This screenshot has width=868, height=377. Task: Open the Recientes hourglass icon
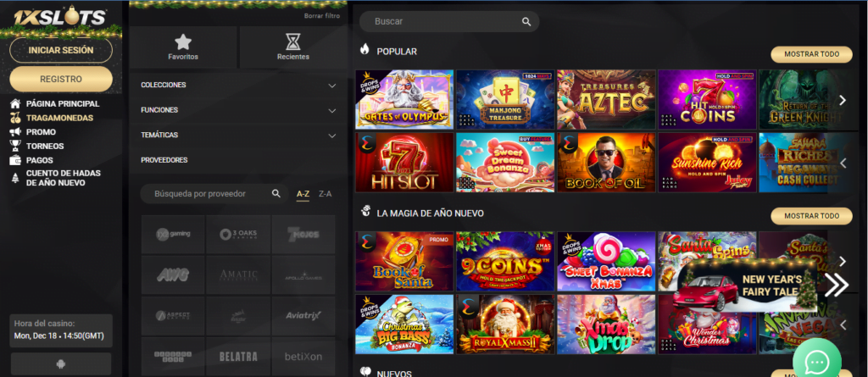coord(292,42)
